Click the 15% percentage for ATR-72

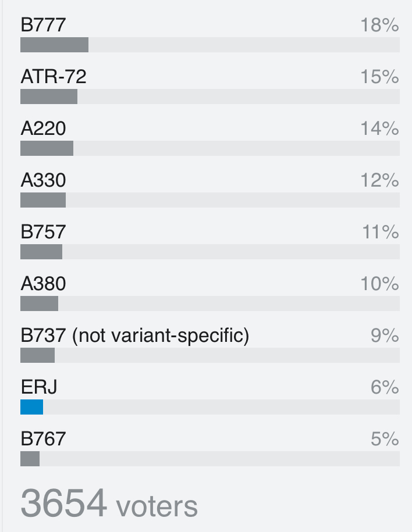pyautogui.click(x=380, y=77)
